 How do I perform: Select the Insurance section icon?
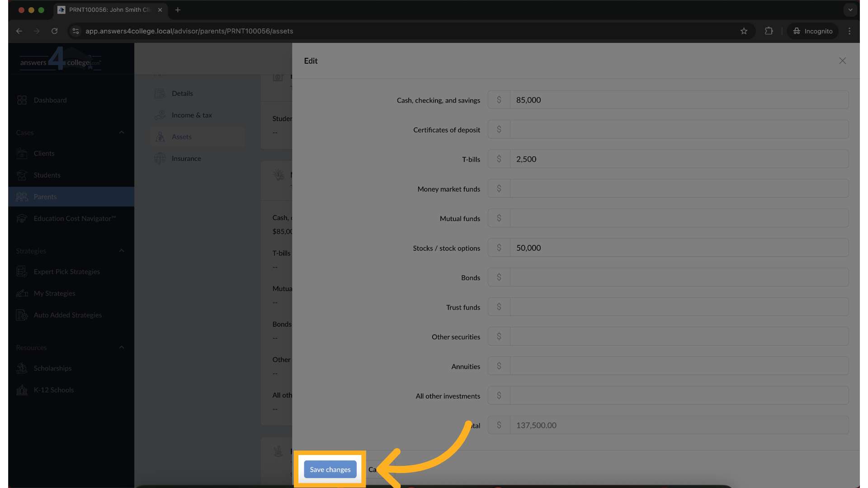click(160, 158)
